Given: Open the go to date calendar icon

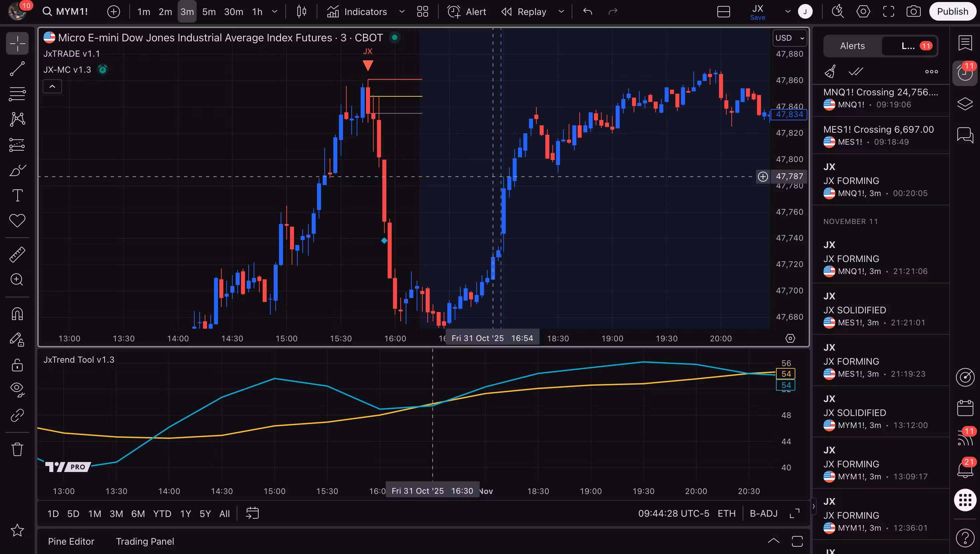Looking at the screenshot, I should 252,513.
